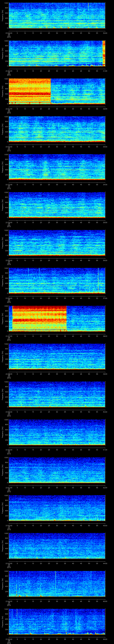The image size is (114, 644).
Task: Click the quiet blue section of the 23:31:00 panel
Action: (78, 91)
